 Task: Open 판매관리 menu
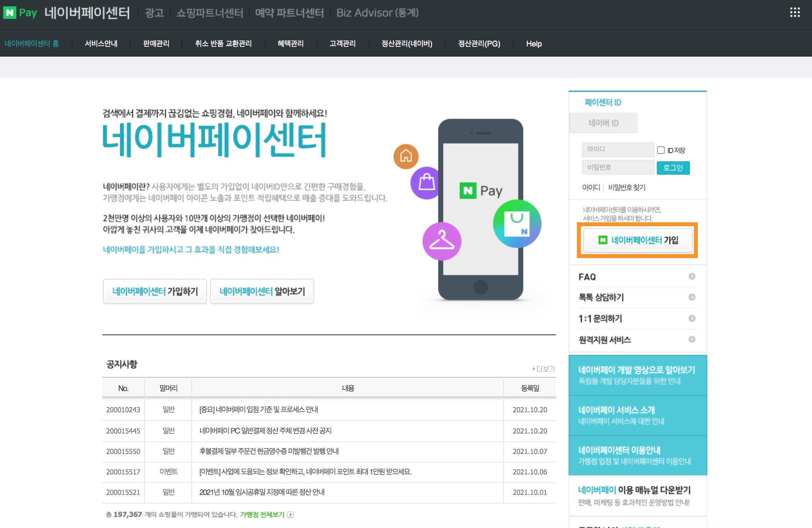(156, 44)
